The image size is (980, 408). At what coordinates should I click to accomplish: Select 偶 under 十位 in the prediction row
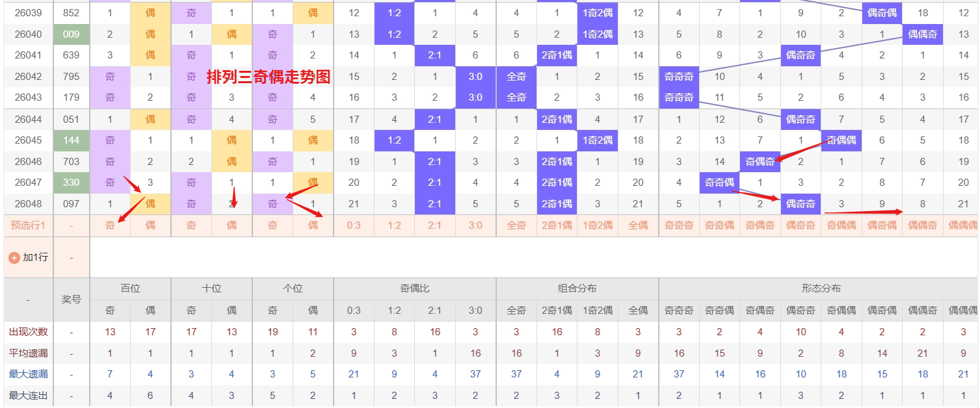(232, 225)
